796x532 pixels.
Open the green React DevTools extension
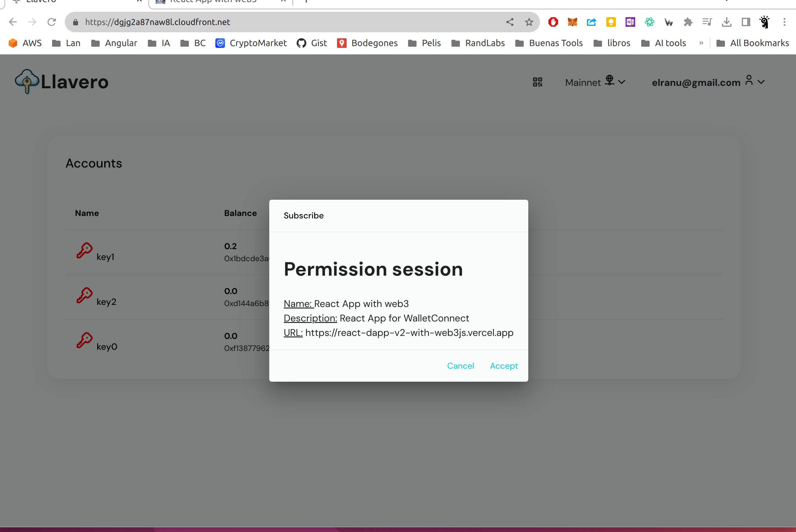tap(650, 22)
